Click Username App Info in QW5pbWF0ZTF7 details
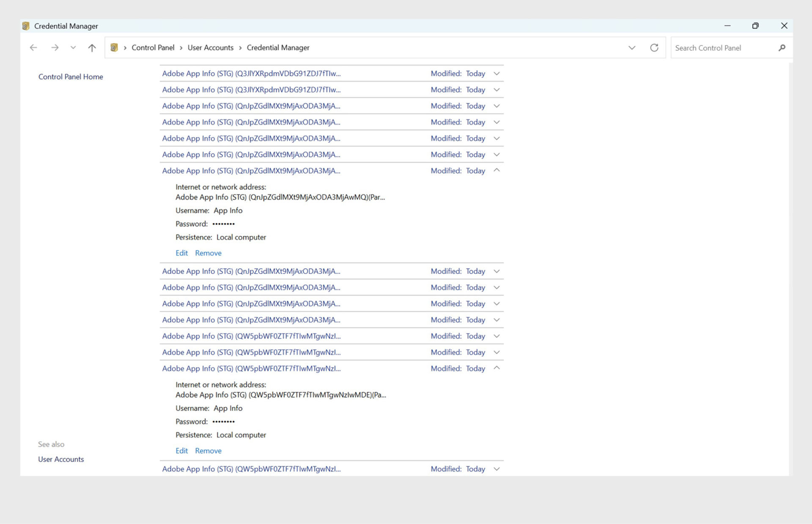Image resolution: width=812 pixels, height=524 pixels. pyautogui.click(x=209, y=408)
